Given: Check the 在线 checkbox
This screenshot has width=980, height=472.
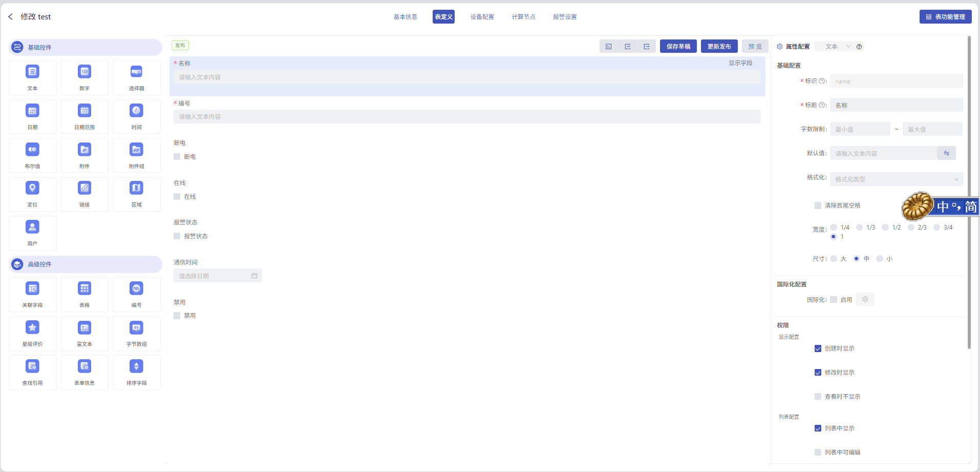Looking at the screenshot, I should (x=177, y=197).
